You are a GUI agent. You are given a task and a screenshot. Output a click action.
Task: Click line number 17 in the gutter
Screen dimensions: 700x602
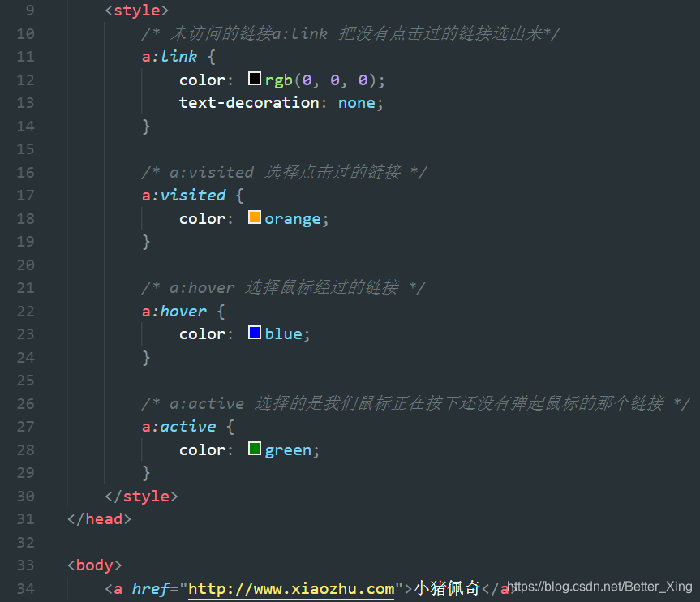coord(25,196)
